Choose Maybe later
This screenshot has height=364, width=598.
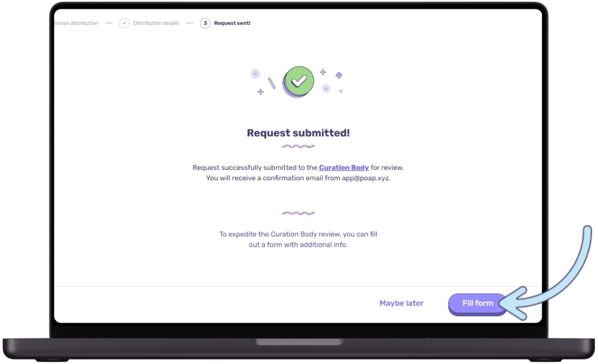(401, 303)
